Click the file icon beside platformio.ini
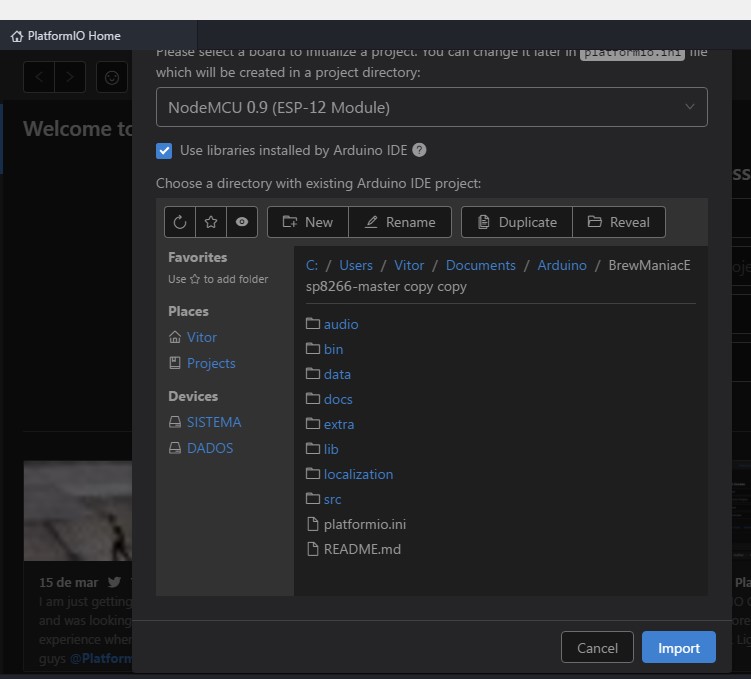The width and height of the screenshot is (751, 679). coord(312,524)
